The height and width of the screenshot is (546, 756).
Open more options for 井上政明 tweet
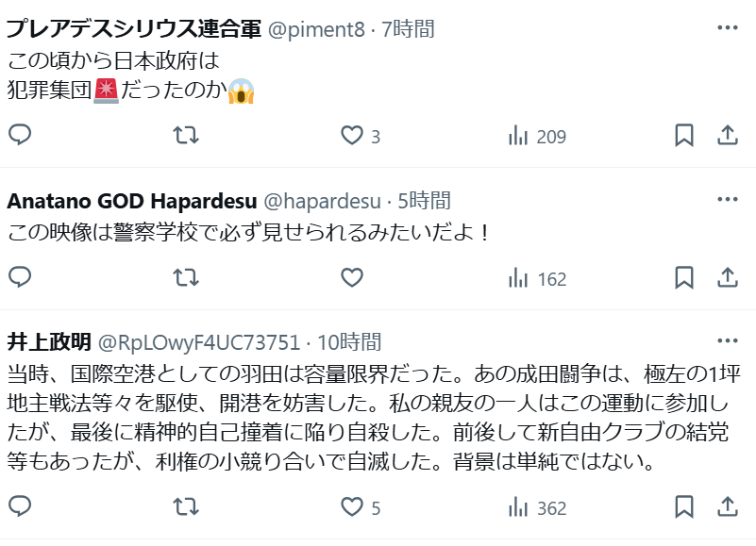[728, 340]
